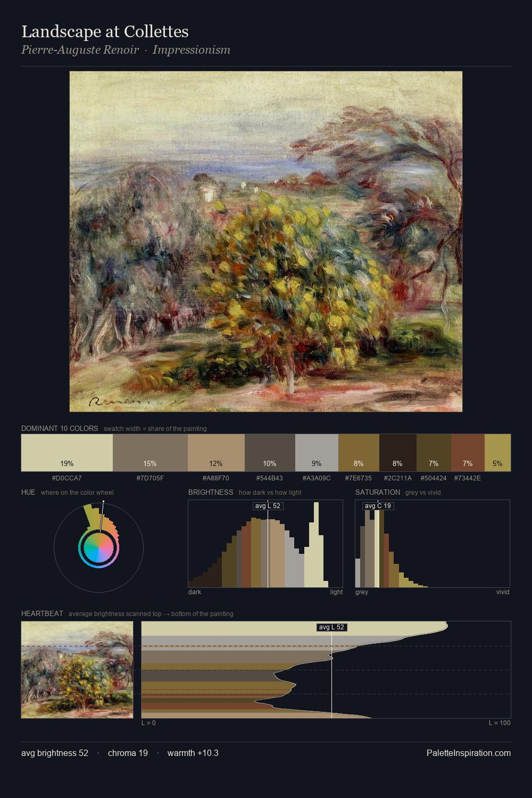Click the title Landscape at Collettes
This screenshot has width=532, height=798.
pos(105,31)
